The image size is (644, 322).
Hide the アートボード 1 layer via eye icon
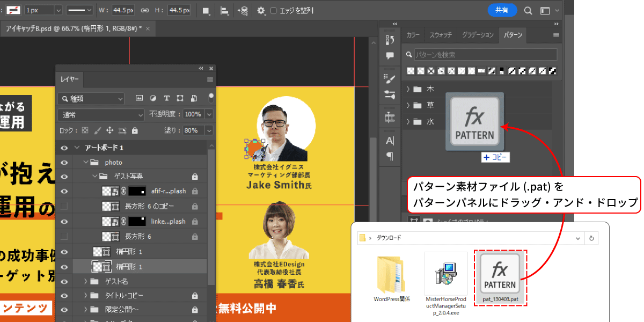click(x=64, y=148)
